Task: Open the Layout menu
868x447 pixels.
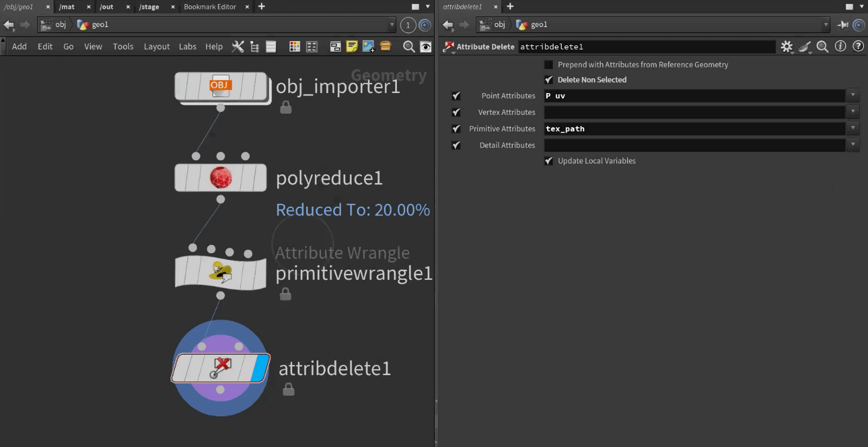Action: 157,47
